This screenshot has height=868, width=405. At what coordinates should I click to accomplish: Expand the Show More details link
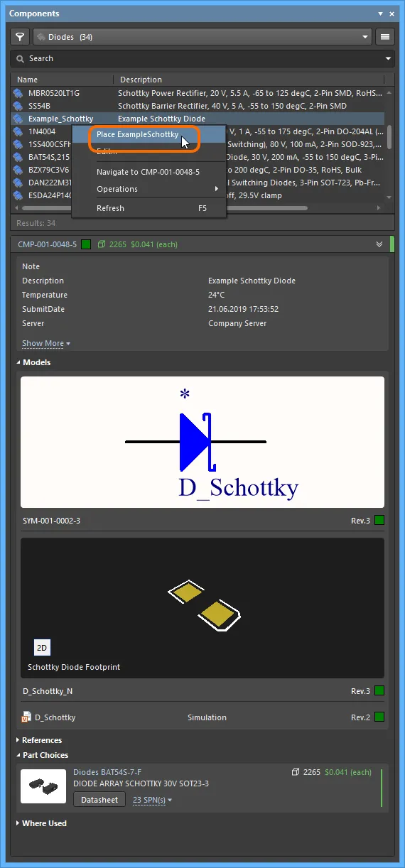46,343
